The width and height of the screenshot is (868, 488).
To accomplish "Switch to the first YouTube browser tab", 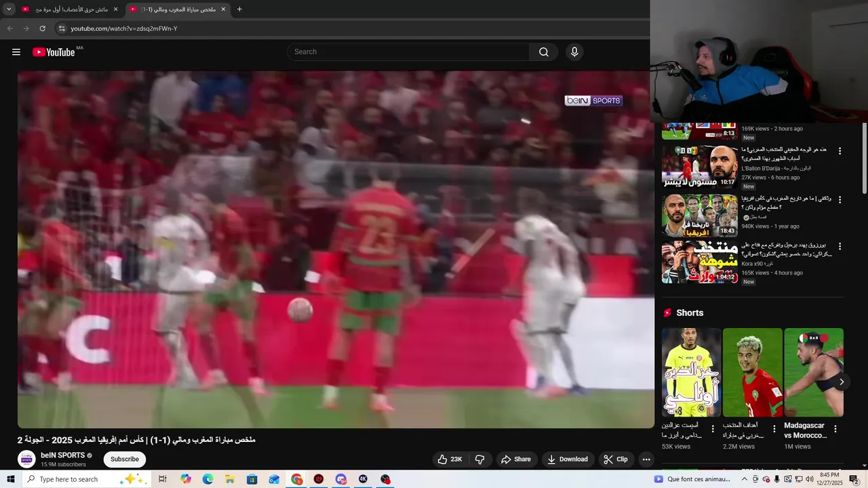I will pos(70,9).
